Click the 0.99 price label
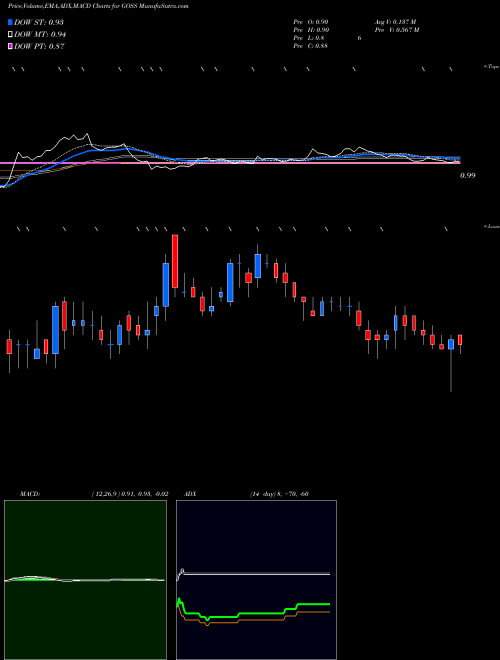Screen dimensions: 500x660 [468, 176]
